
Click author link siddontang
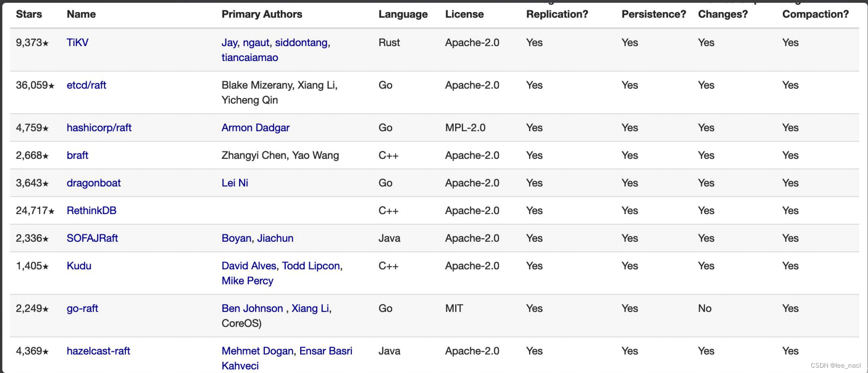[x=301, y=43]
